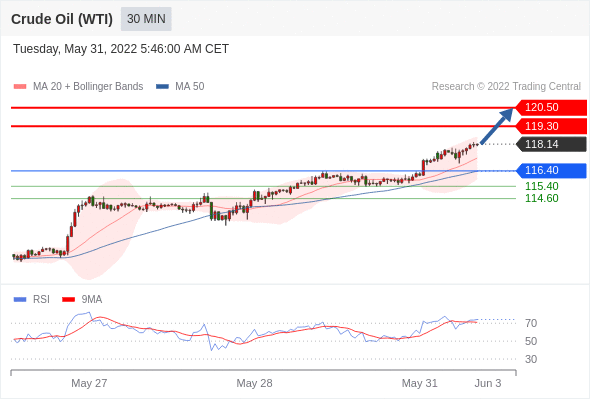Viewport: 590px width, 400px height.
Task: Click the May 27 date axis label
Action: (x=89, y=383)
